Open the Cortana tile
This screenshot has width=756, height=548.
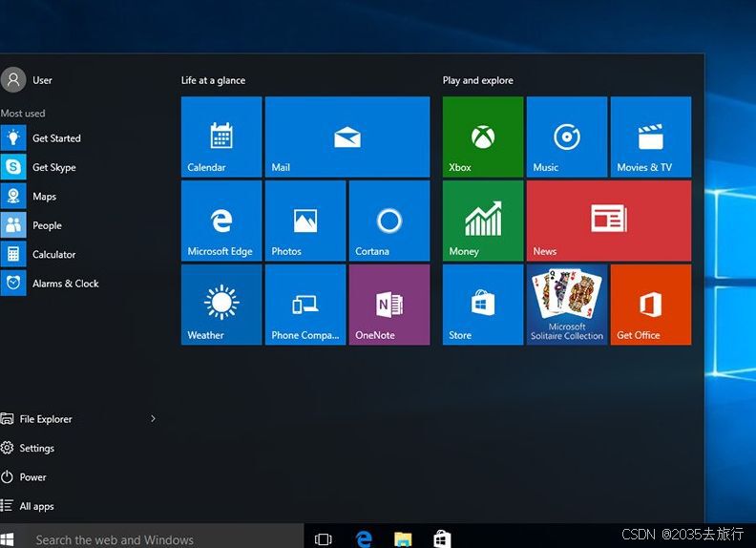(389, 221)
